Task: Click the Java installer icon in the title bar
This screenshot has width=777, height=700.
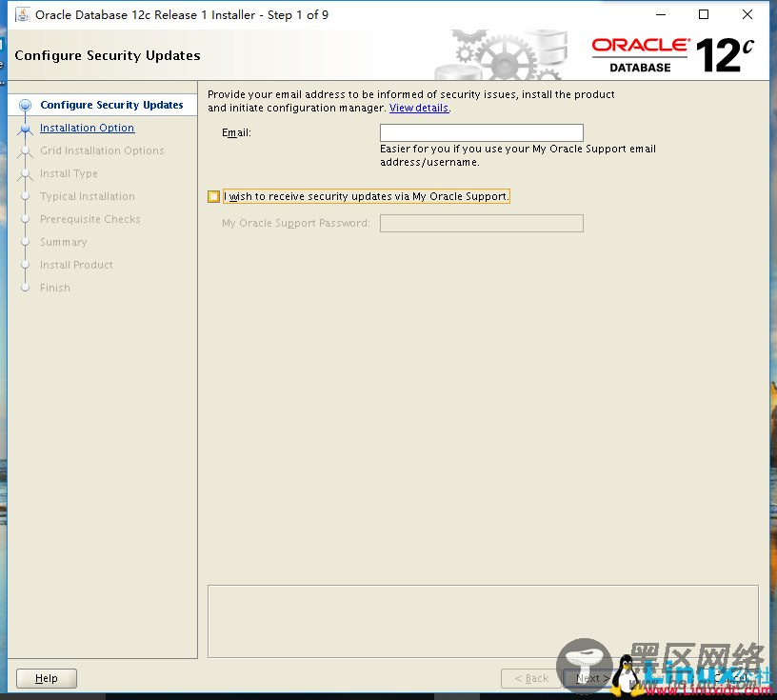Action: [x=22, y=15]
